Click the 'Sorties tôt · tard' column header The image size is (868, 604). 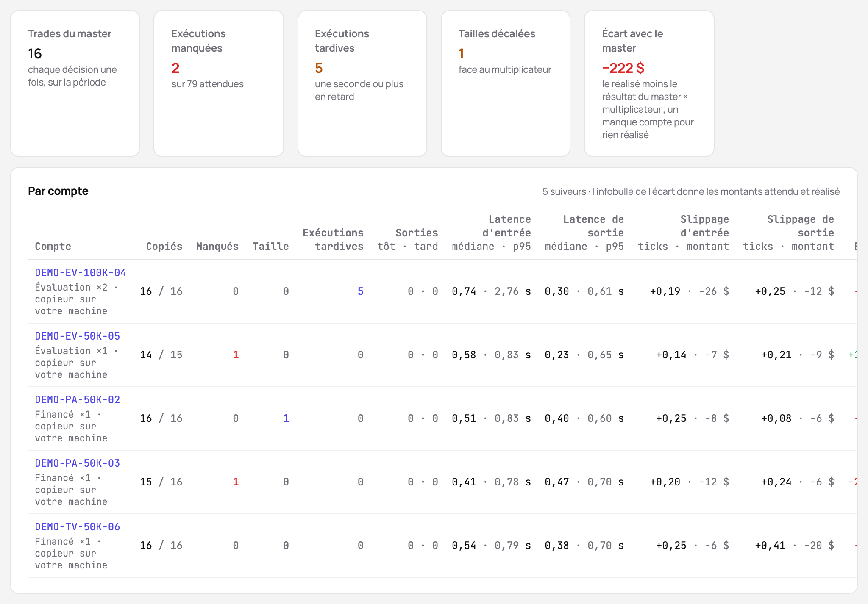(408, 240)
